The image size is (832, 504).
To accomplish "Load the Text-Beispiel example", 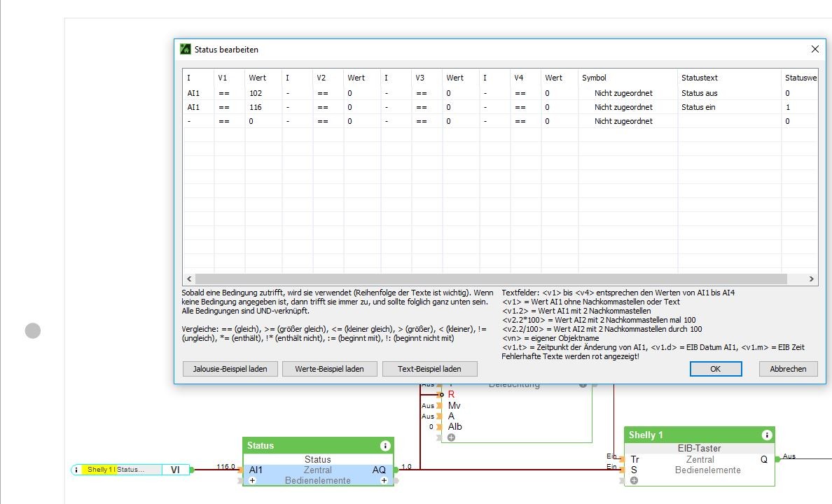I will click(430, 369).
